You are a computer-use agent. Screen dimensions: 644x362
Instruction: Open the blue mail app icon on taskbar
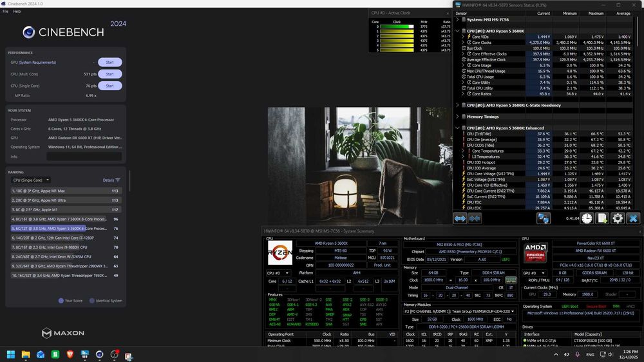click(40, 355)
